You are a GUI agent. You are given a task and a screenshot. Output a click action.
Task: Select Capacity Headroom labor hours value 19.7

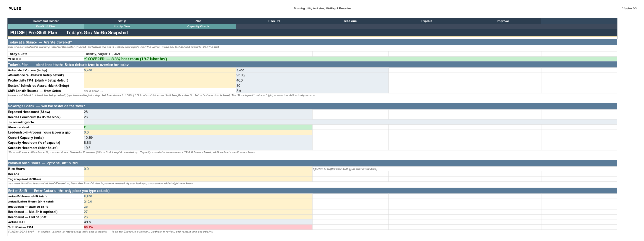(198, 147)
